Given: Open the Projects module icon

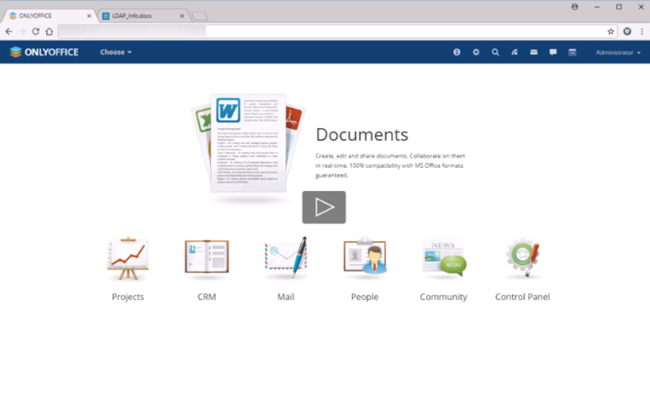Looking at the screenshot, I should click(x=128, y=259).
